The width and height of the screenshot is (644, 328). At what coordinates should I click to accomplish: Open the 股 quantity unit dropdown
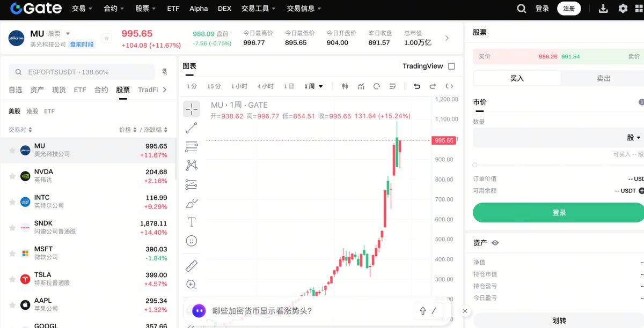point(634,138)
